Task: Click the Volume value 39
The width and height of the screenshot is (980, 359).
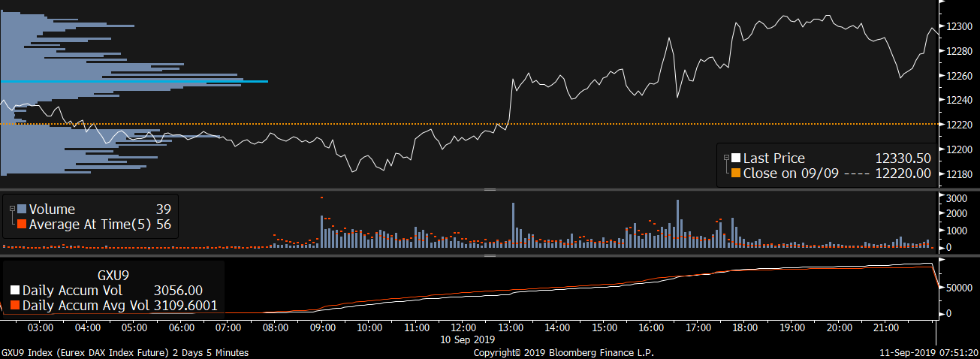Action: [164, 210]
